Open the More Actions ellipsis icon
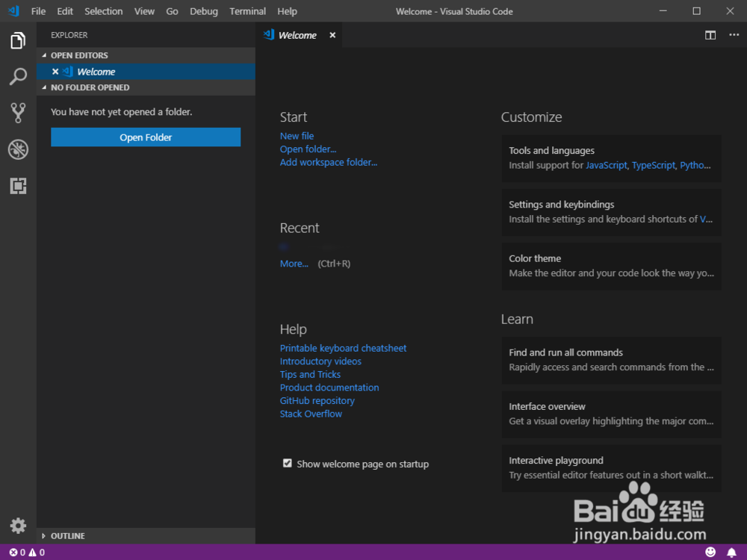 coord(734,35)
